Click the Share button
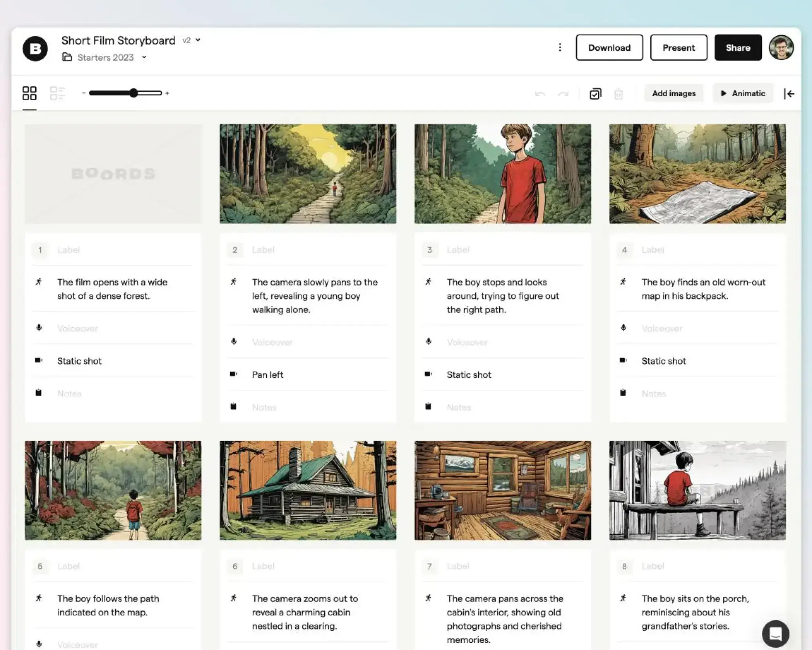The height and width of the screenshot is (650, 812). (x=738, y=48)
